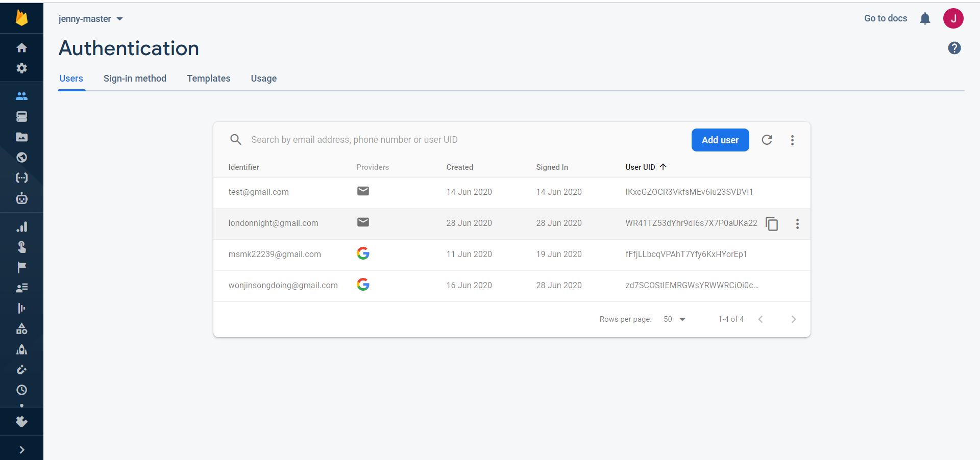Open Database icon in sidebar

point(21,116)
